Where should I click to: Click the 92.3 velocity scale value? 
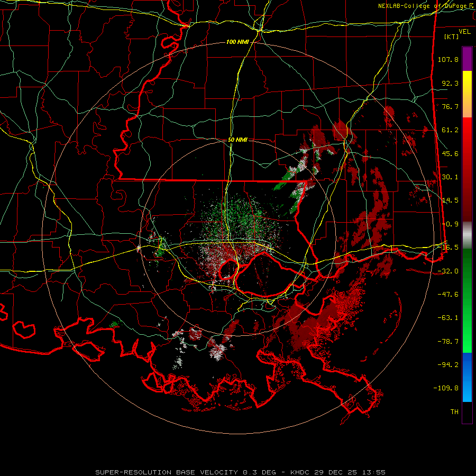(x=450, y=83)
